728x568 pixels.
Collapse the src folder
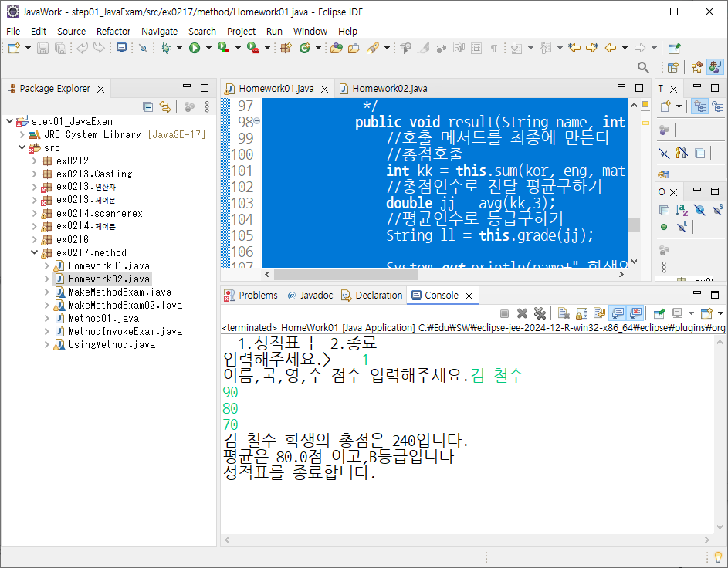22,147
